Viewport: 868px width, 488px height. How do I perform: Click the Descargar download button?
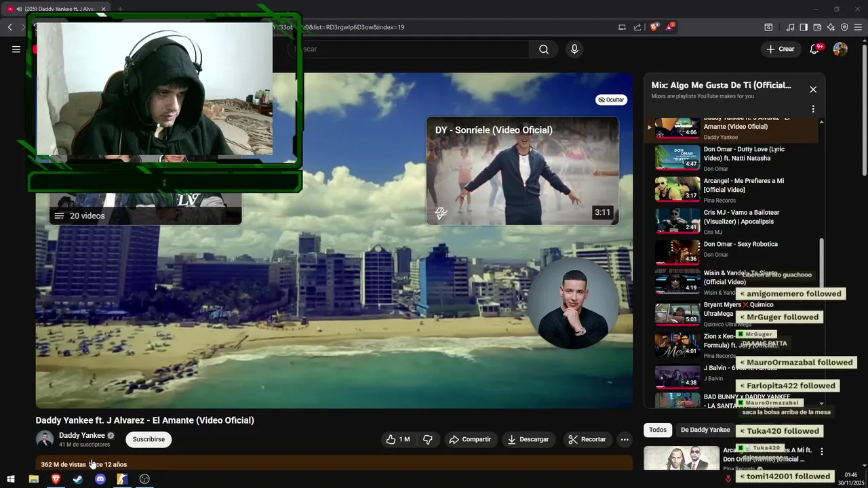coord(528,439)
